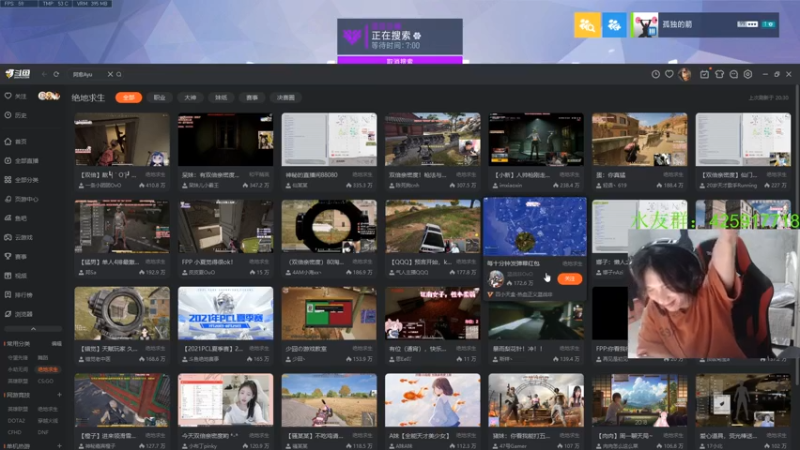Select the 全部 filter tab
The height and width of the screenshot is (450, 800).
pos(129,97)
